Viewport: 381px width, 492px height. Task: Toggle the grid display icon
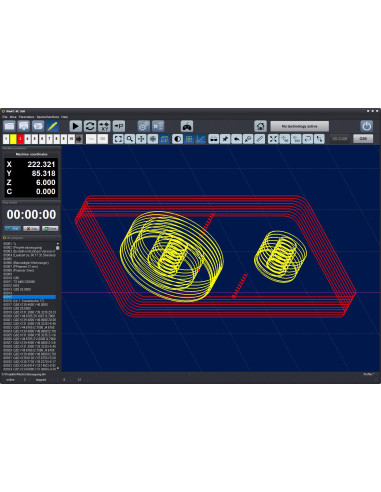pyautogui.click(x=189, y=139)
